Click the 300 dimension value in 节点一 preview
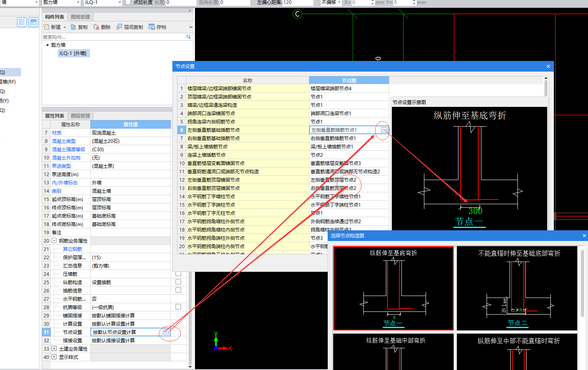Image resolution: width=588 pixels, height=370 pixels. pyautogui.click(x=475, y=211)
